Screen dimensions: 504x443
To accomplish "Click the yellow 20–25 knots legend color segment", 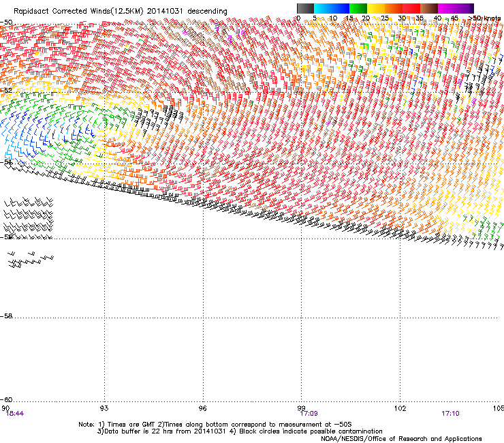I will [x=376, y=8].
